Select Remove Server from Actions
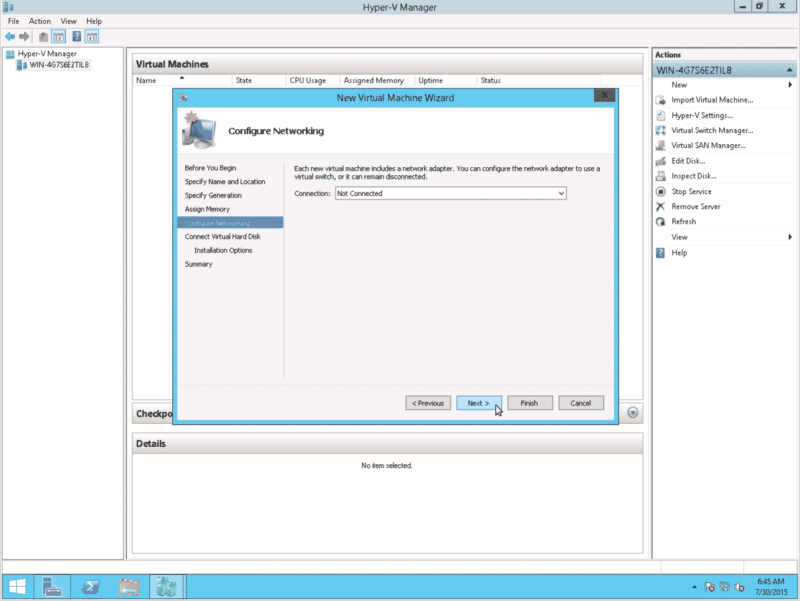The image size is (800, 601). coord(698,206)
